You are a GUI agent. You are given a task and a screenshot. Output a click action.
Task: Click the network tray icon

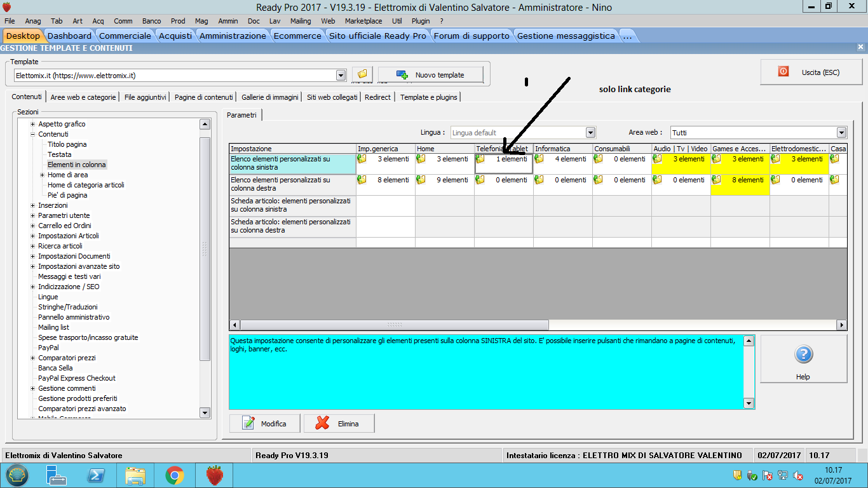tap(783, 475)
